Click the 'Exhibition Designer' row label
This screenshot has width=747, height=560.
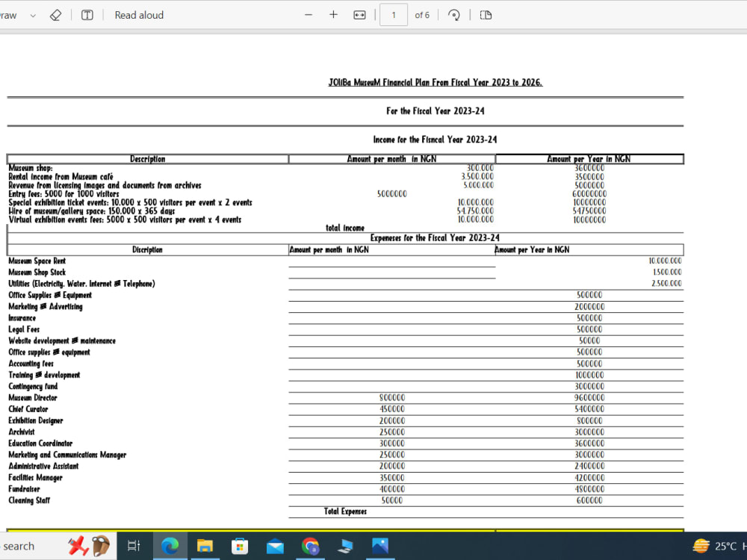click(x=36, y=420)
